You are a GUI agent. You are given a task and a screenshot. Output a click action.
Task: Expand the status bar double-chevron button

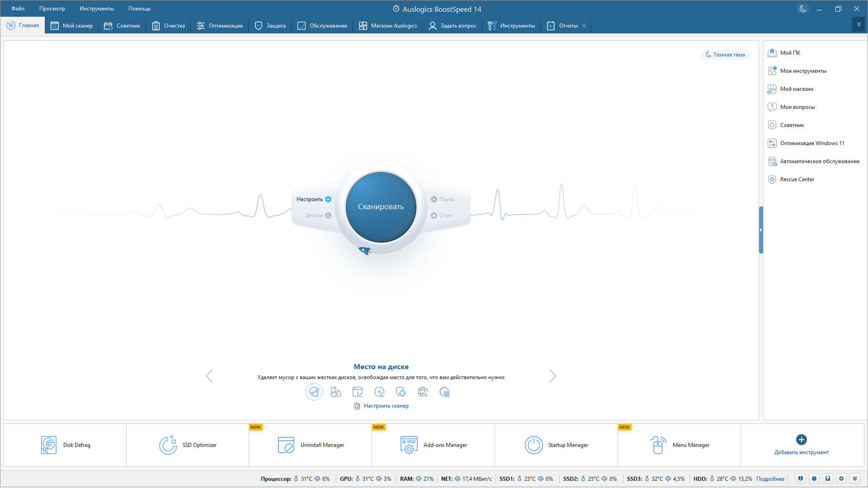[x=854, y=479]
